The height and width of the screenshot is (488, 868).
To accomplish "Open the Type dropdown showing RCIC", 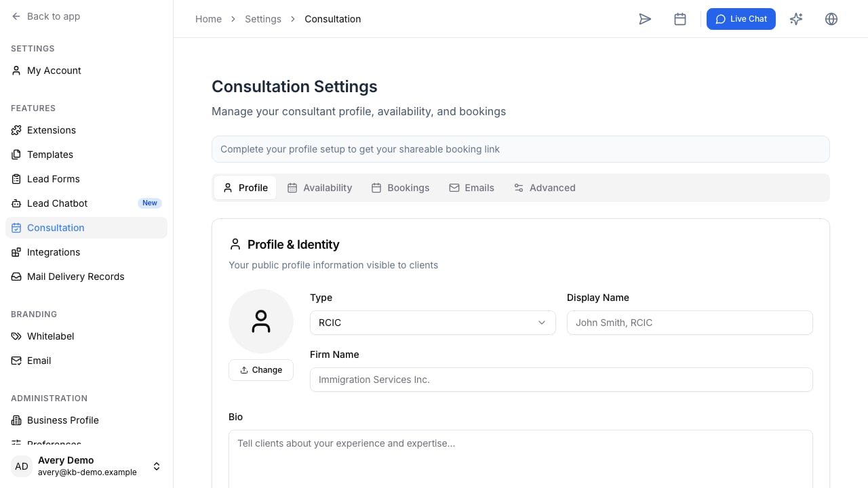I will click(x=433, y=323).
